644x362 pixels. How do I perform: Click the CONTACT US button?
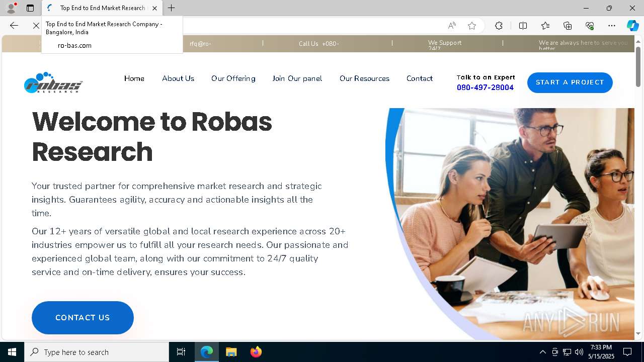coord(83,318)
